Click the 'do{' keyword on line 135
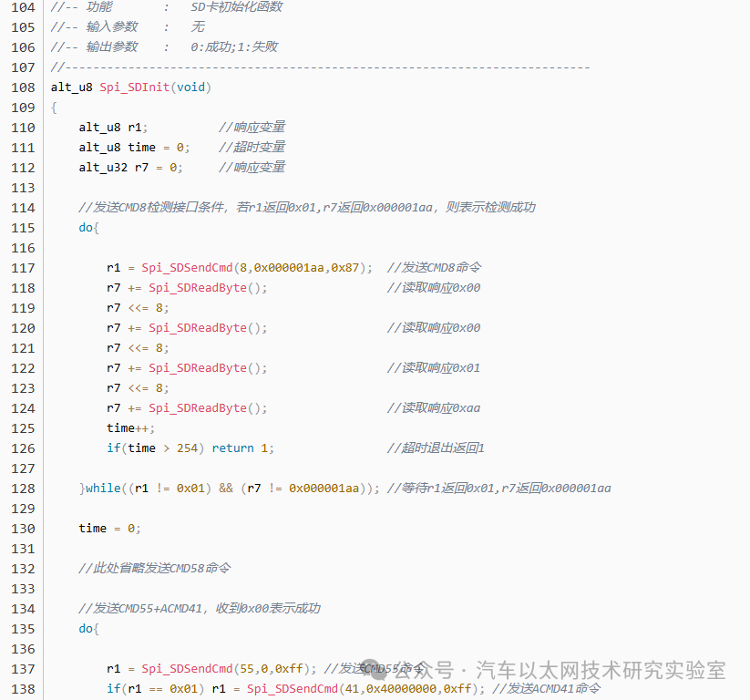 click(89, 629)
